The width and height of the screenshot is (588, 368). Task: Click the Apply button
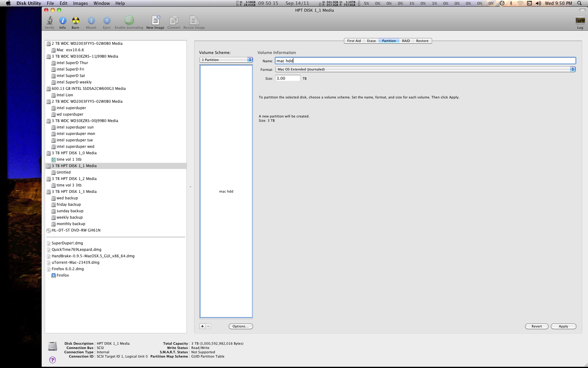coord(563,326)
